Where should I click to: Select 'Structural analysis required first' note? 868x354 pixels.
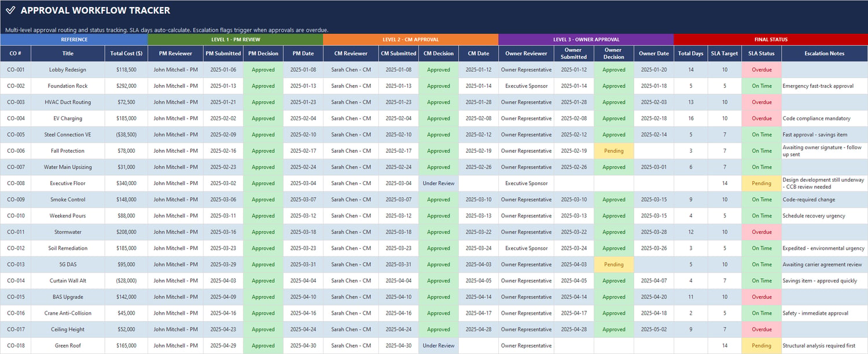click(825, 345)
